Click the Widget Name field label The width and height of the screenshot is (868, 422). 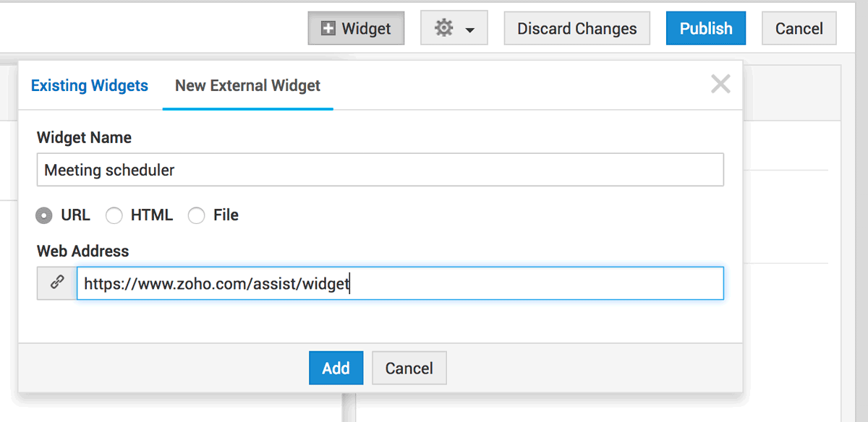pyautogui.click(x=85, y=137)
